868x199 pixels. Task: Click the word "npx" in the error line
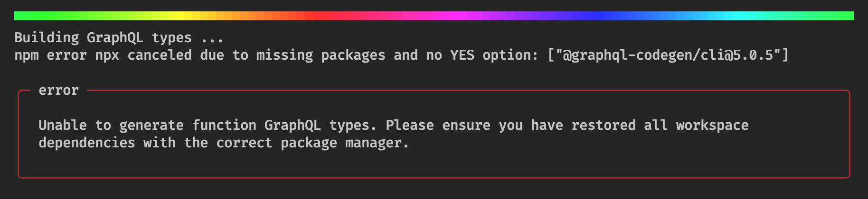click(x=107, y=55)
